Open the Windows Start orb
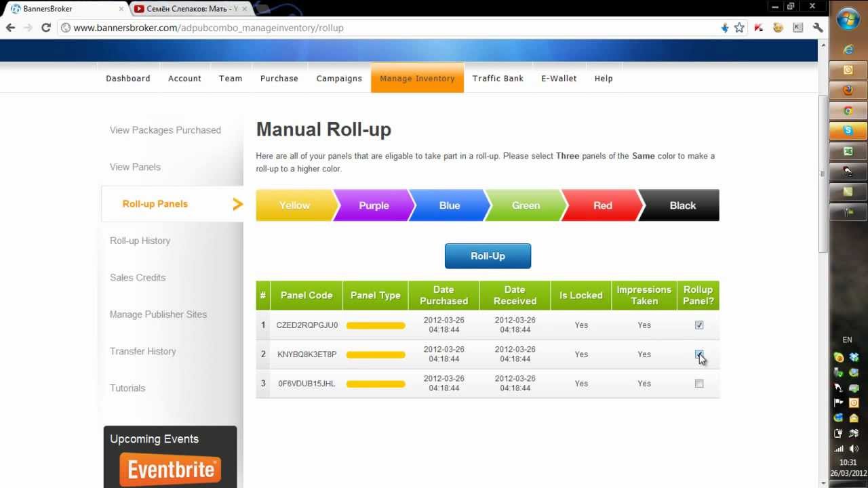The height and width of the screenshot is (488, 868). [848, 18]
